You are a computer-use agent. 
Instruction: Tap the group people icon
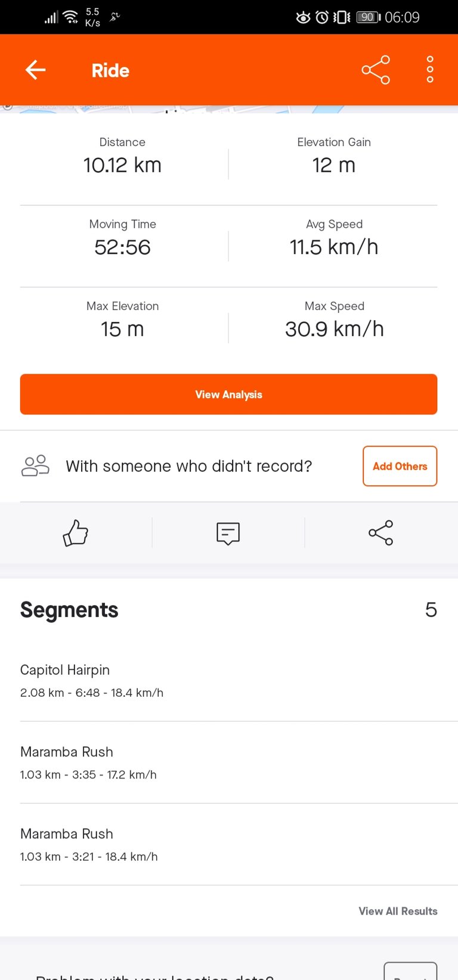tap(35, 466)
